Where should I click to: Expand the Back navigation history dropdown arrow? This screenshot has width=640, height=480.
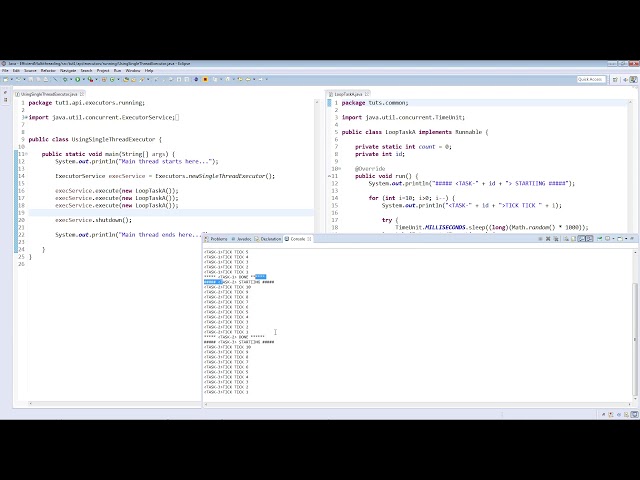coord(254,80)
